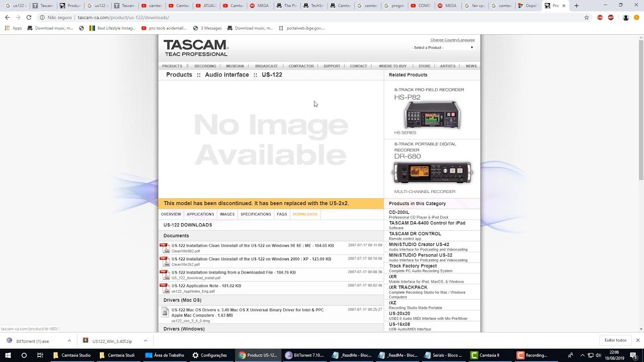
Task: Open the WHERE TO BUY menu item
Action: click(392, 66)
